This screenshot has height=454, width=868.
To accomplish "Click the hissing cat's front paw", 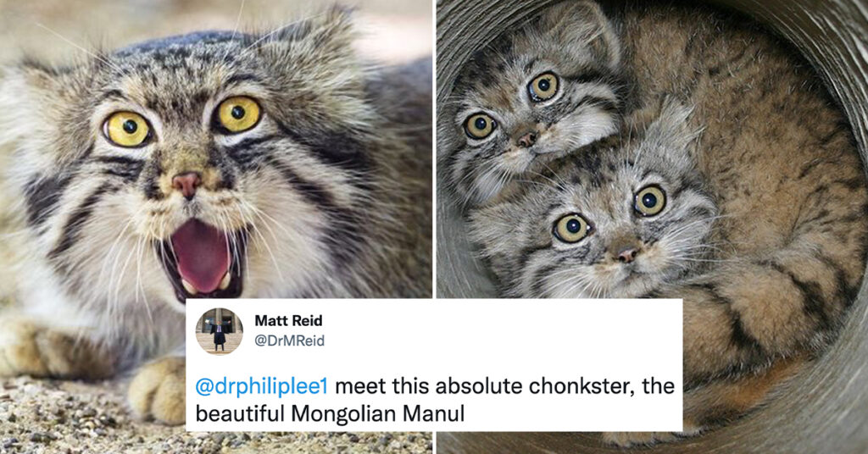I will click(x=158, y=390).
